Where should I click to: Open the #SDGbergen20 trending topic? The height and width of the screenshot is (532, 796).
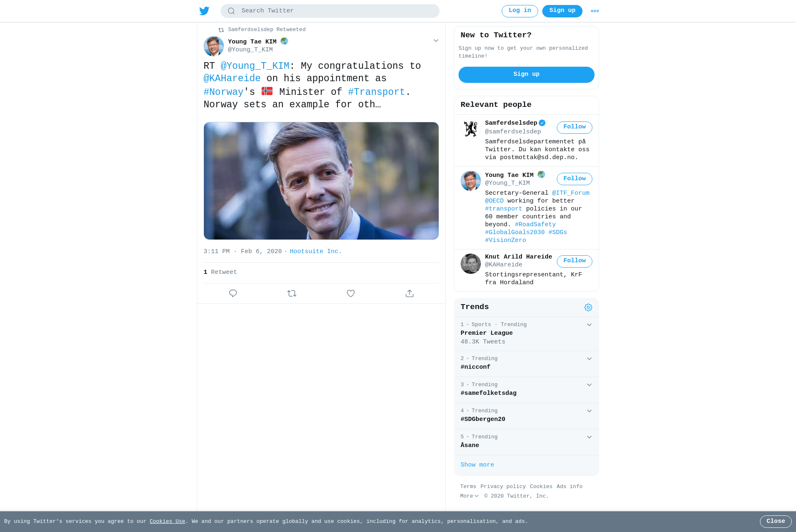483,419
